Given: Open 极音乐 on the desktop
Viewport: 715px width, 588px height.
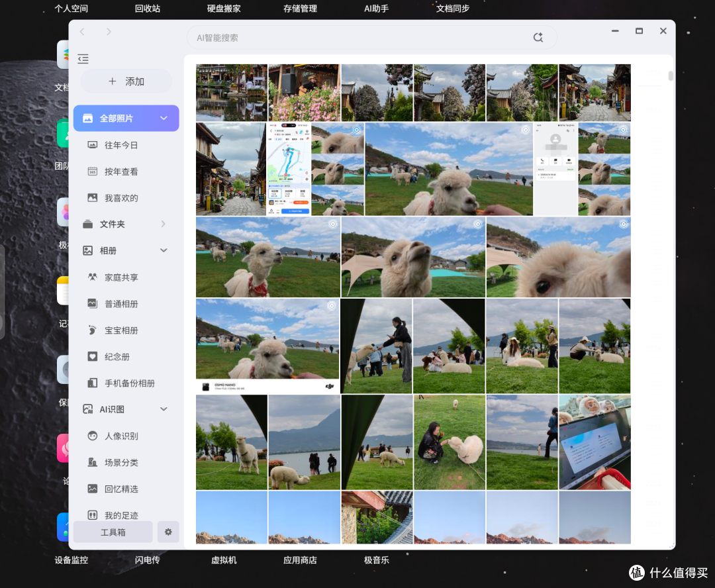Looking at the screenshot, I should click(376, 560).
